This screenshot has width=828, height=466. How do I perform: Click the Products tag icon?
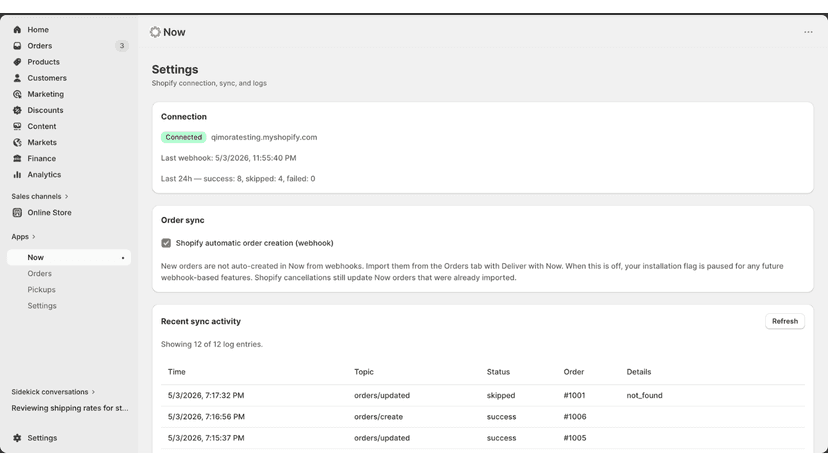[x=17, y=62]
